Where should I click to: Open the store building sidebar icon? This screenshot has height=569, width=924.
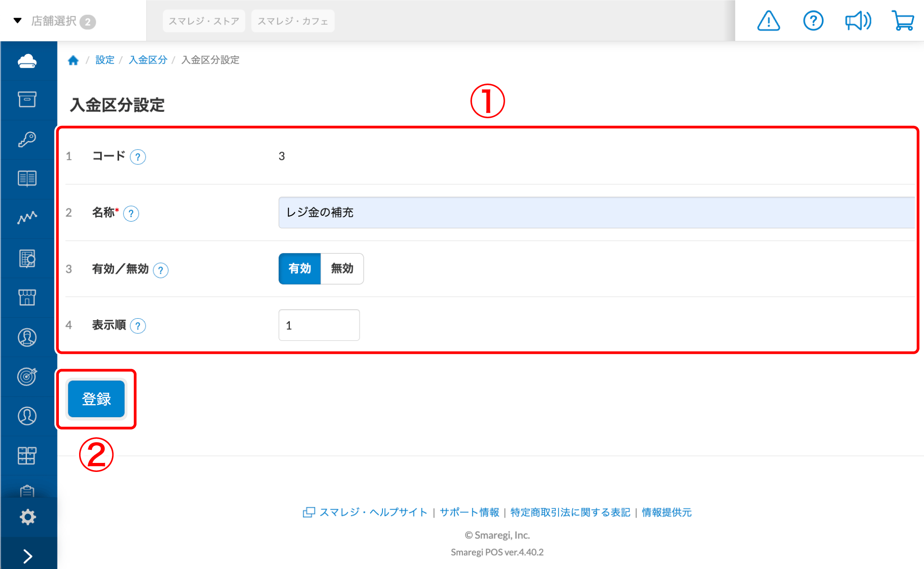(27, 297)
